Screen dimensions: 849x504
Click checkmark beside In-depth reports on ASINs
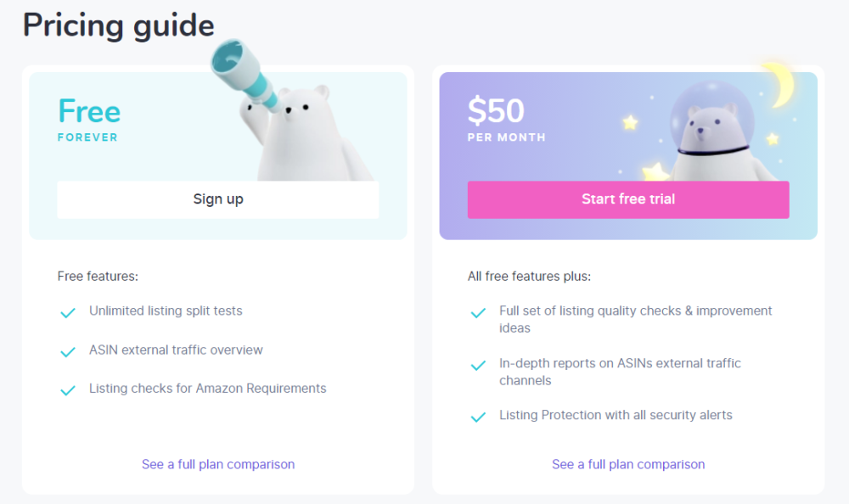[478, 365]
